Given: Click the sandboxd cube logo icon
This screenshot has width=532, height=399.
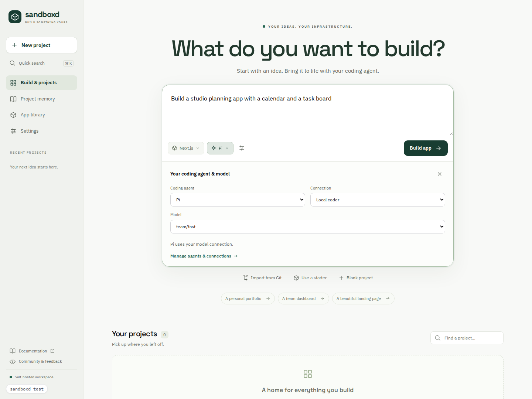Looking at the screenshot, I should pos(15,17).
